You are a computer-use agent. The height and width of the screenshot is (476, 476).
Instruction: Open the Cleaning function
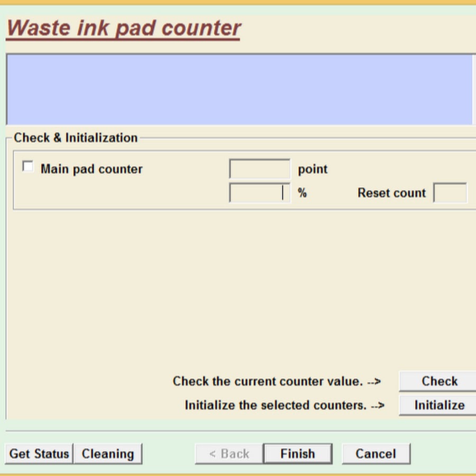pyautogui.click(x=108, y=454)
